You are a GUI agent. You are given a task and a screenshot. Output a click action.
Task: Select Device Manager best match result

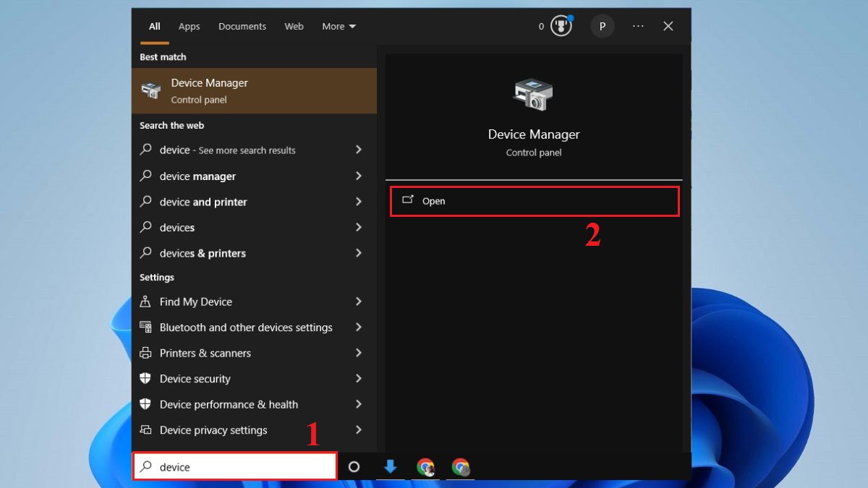(x=254, y=91)
